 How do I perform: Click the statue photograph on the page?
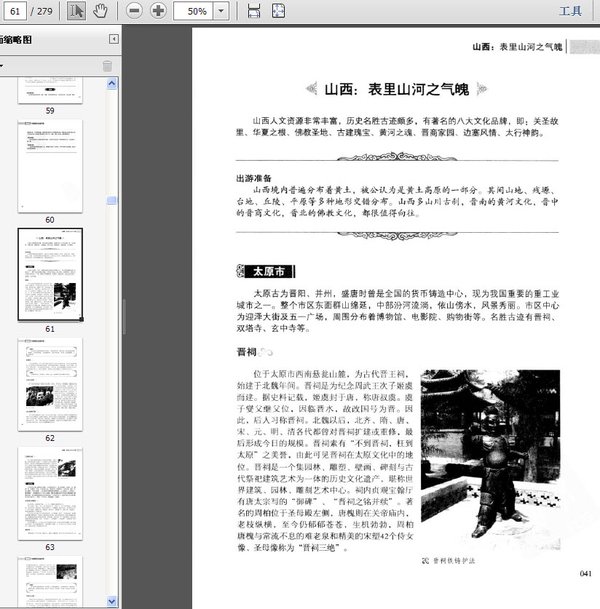tap(490, 459)
